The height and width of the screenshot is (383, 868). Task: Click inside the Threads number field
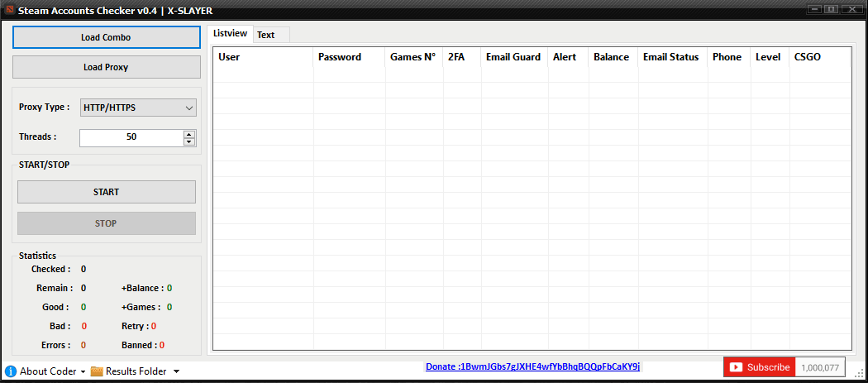point(131,137)
